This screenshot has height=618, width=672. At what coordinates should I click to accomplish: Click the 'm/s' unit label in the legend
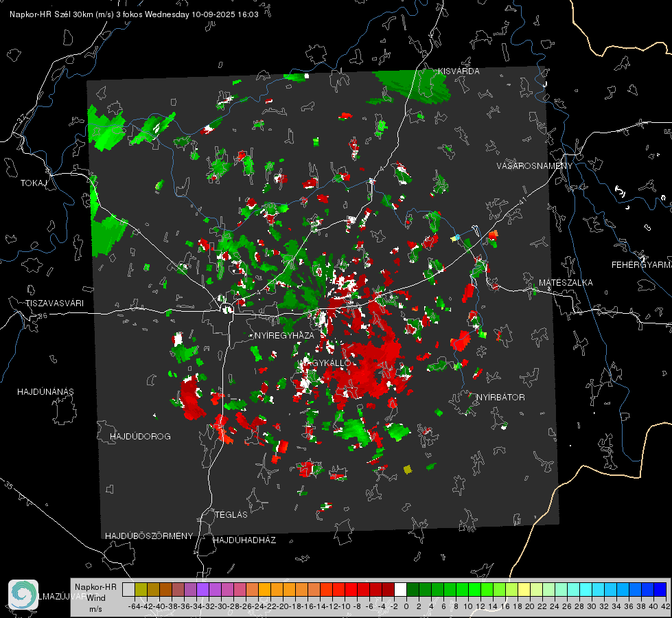(x=95, y=608)
